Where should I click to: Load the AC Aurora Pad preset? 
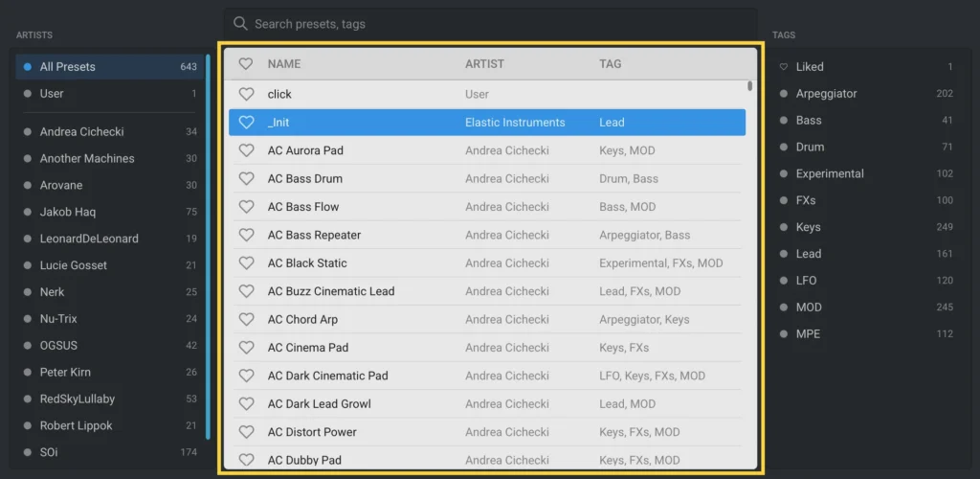[305, 150]
